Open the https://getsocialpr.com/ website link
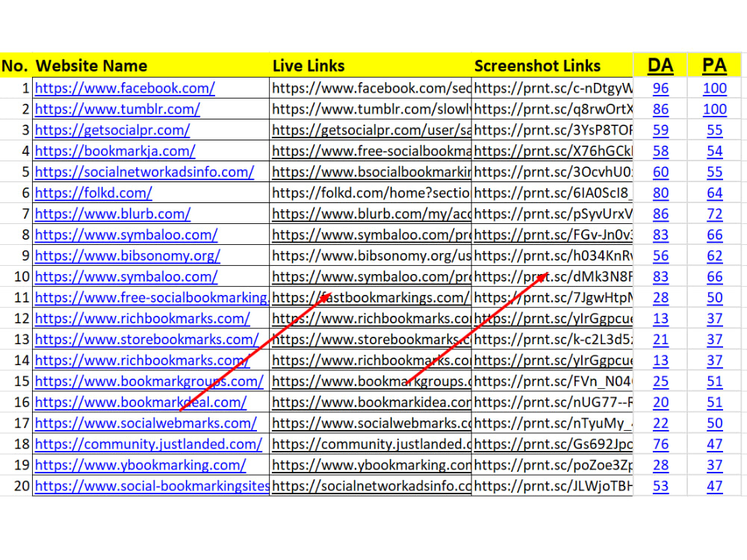747x560 pixels. [113, 130]
